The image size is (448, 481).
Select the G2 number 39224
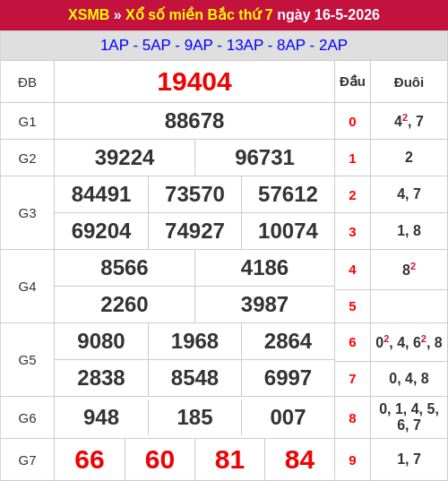[125, 158]
